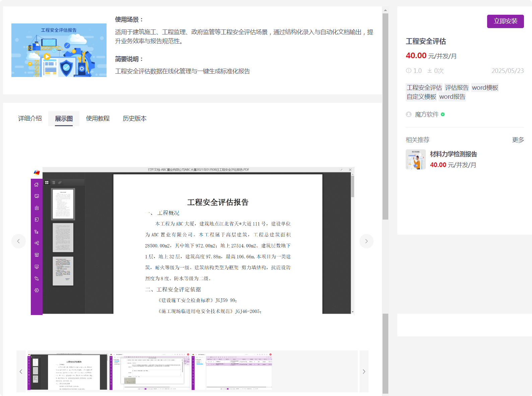Image resolution: width=532 pixels, height=396 pixels.
Task: Open the 使用教程 tab
Action: (x=98, y=118)
